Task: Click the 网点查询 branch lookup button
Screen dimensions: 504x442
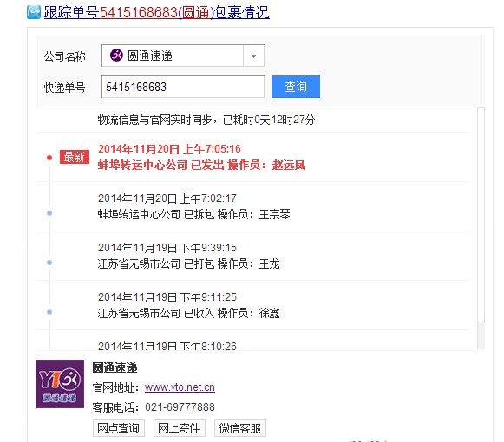Action: coord(119,428)
